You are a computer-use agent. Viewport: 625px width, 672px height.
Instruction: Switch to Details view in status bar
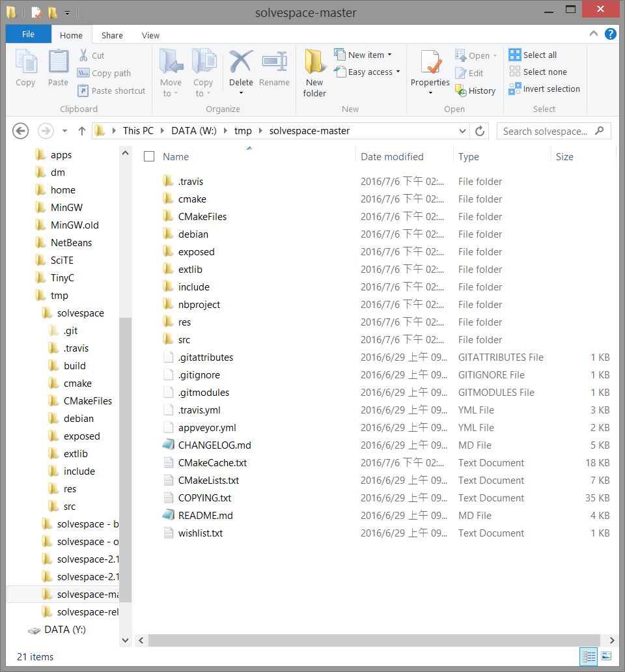[589, 656]
